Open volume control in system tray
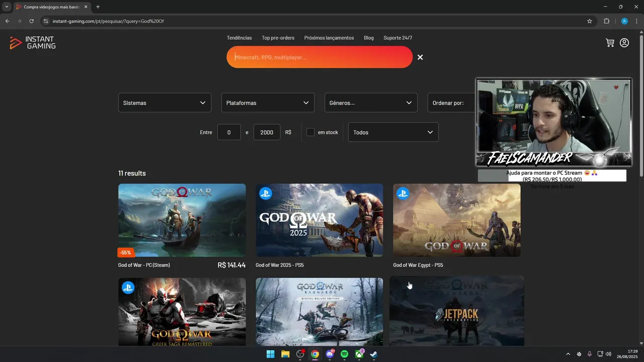644x362 pixels. pos(608,354)
